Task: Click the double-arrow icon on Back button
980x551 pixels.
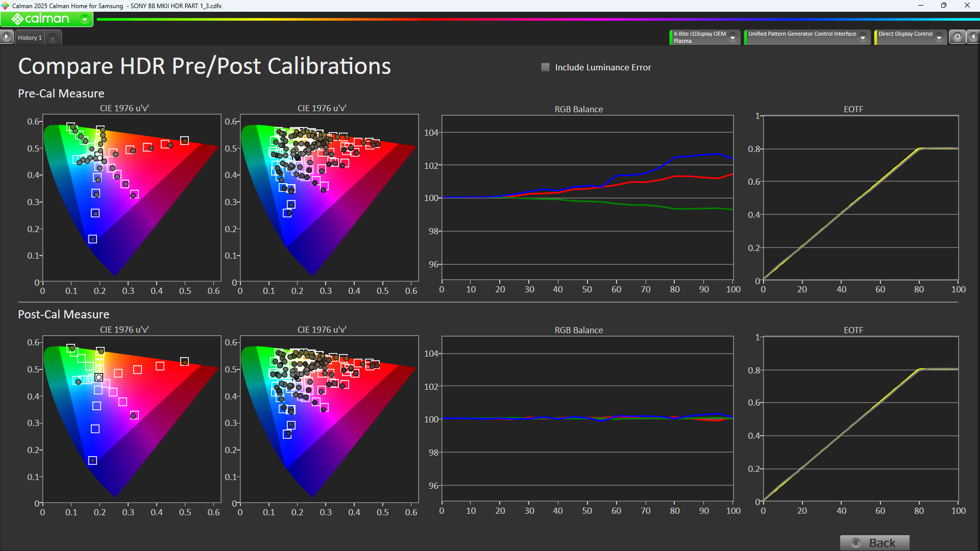Action: (x=856, y=543)
